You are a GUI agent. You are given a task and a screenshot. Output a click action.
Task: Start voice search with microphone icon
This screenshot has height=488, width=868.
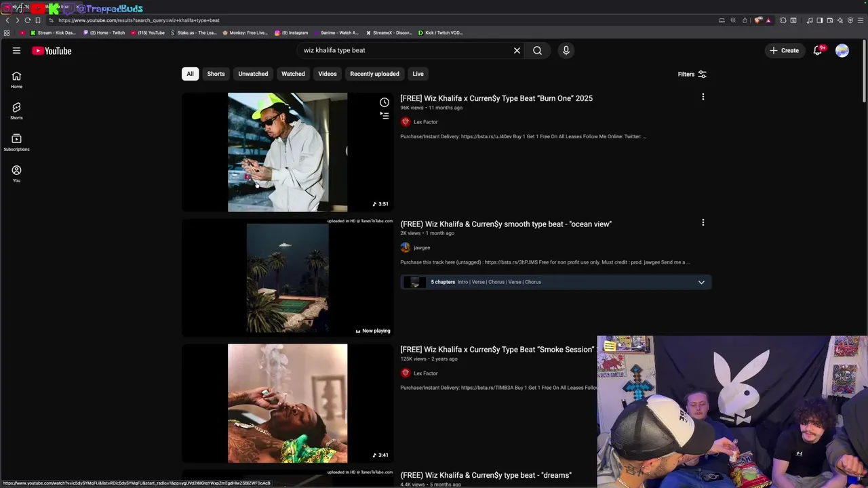(x=566, y=50)
